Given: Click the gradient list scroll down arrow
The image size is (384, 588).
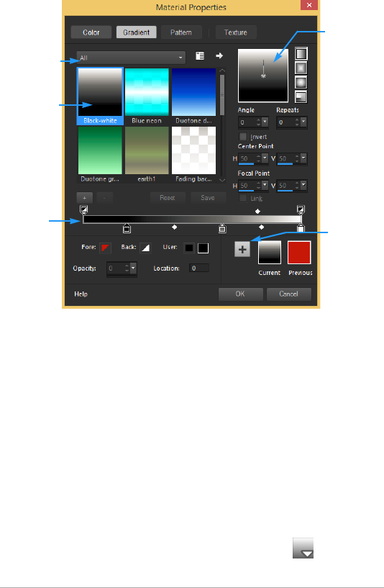Looking at the screenshot, I should (x=222, y=180).
